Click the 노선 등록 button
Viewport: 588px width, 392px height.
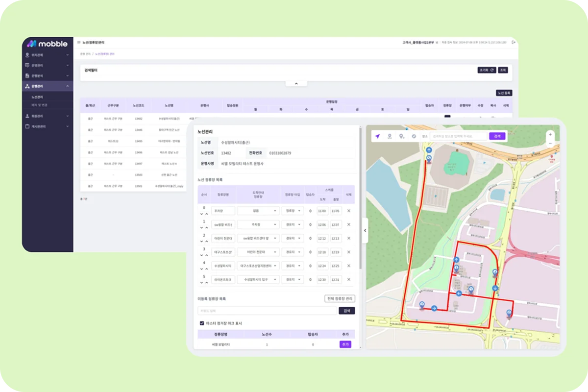(504, 93)
